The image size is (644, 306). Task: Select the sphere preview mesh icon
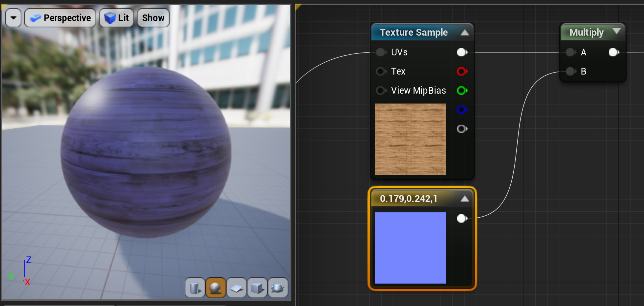click(x=216, y=288)
